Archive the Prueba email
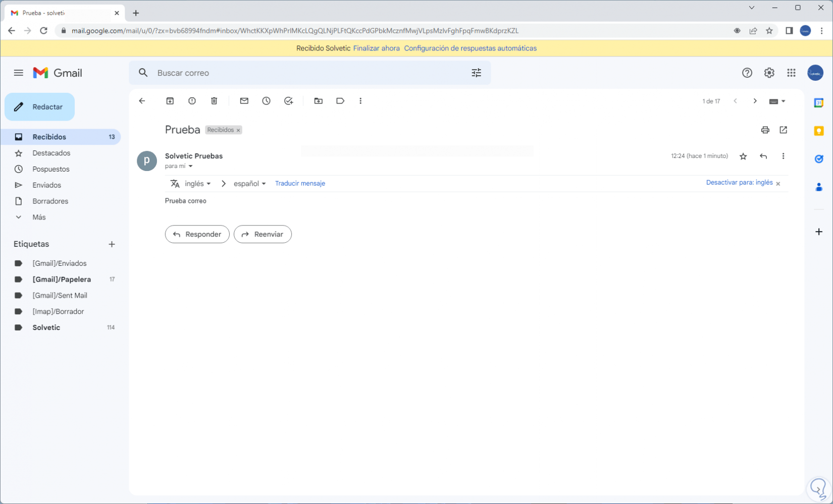 [x=170, y=101]
